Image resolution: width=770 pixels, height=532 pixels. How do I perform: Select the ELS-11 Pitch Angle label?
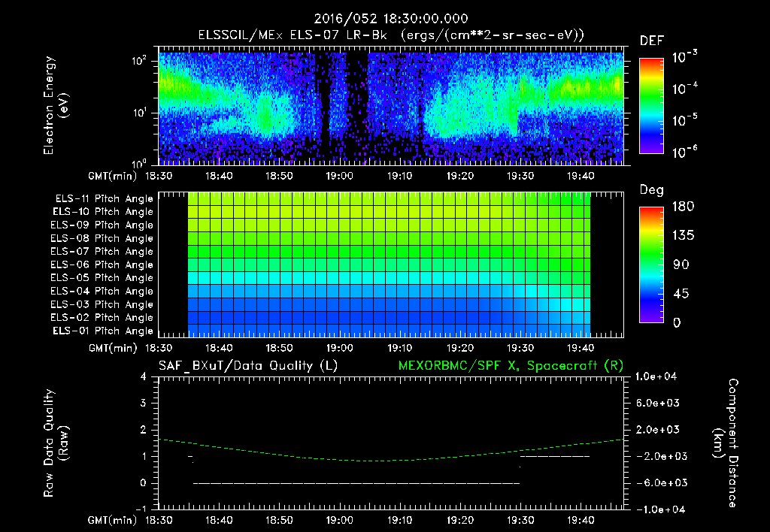tap(104, 199)
